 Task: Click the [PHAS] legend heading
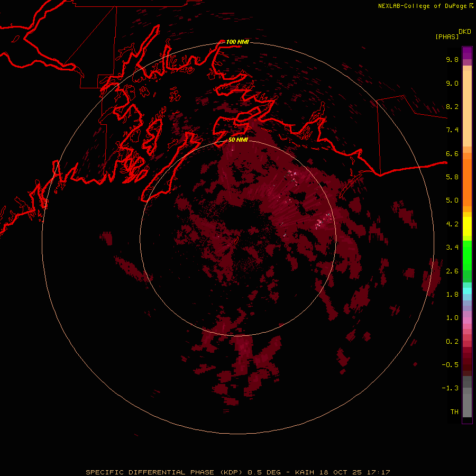pos(447,36)
